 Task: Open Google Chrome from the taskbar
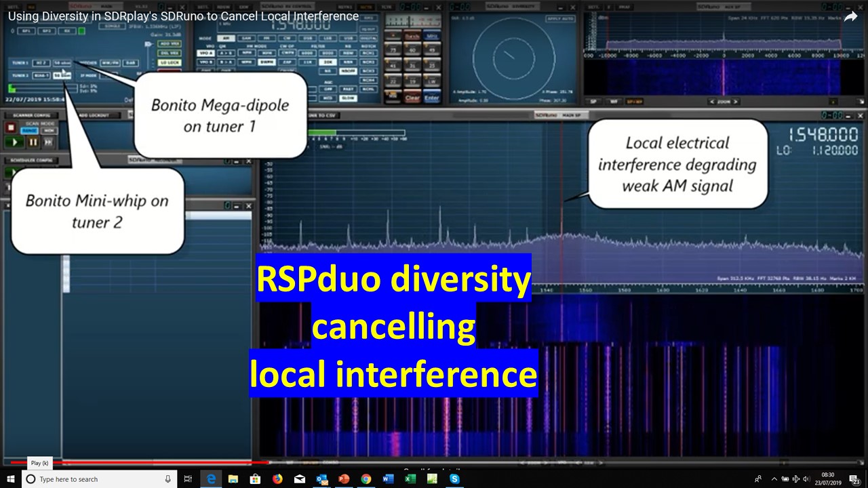click(366, 479)
